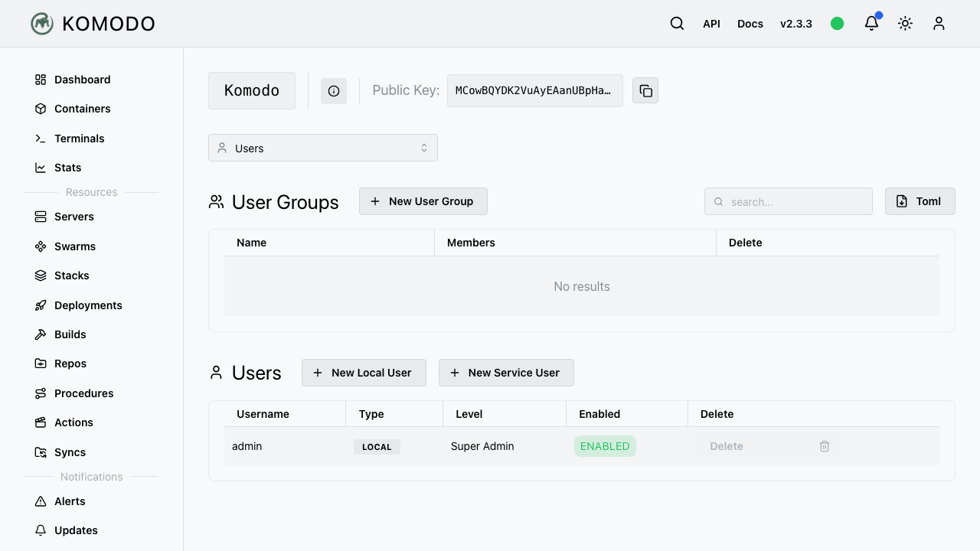Click the Stacks icon in sidebar
The image size is (980, 551).
click(x=41, y=275)
